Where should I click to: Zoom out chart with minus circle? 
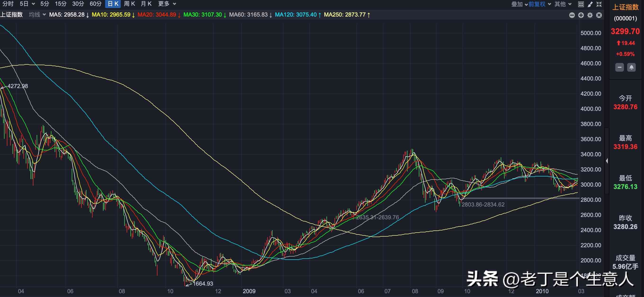pos(572,15)
